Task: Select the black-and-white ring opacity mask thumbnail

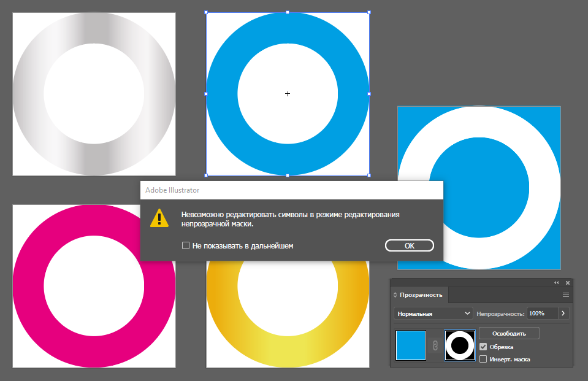Action: [x=459, y=345]
